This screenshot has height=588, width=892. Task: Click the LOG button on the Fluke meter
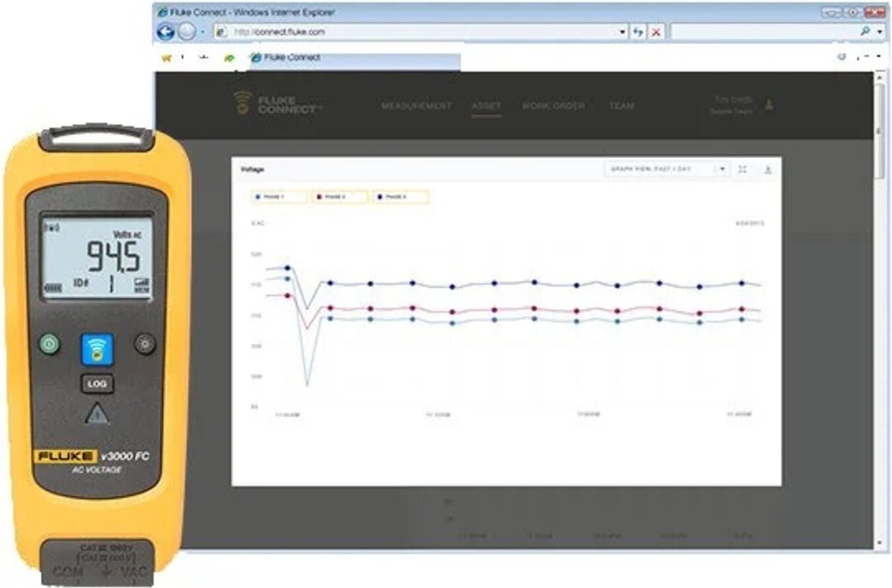[x=97, y=384]
